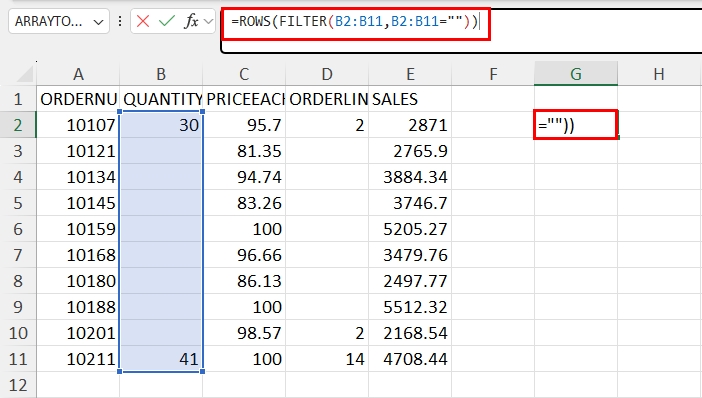Click quantity cell showing 30
The image size is (702, 398).
click(161, 125)
